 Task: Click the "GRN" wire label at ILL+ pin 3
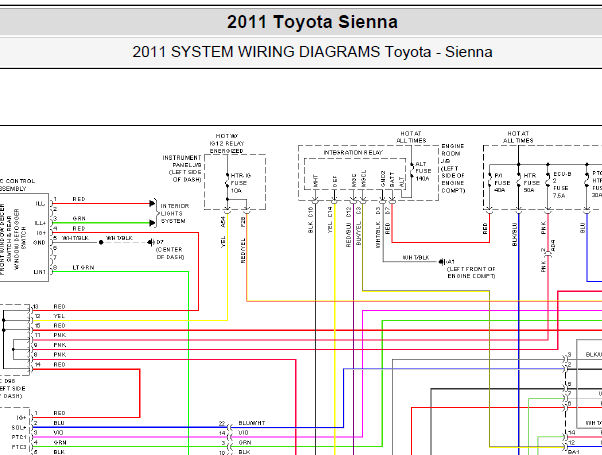[79, 218]
